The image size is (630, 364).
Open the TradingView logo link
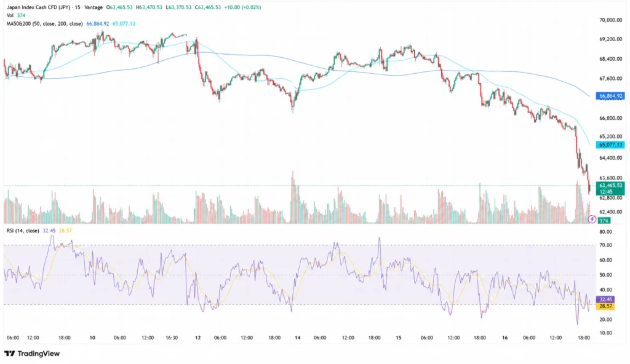point(32,354)
